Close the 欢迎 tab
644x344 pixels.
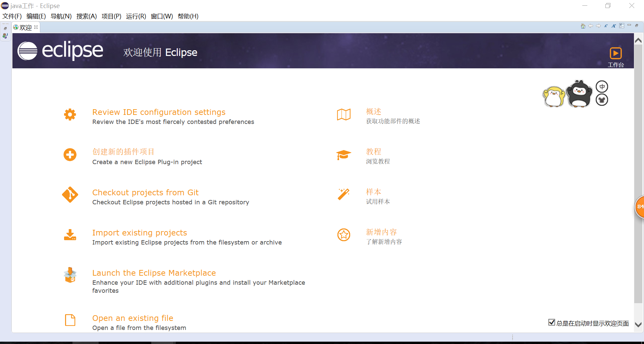pos(36,27)
